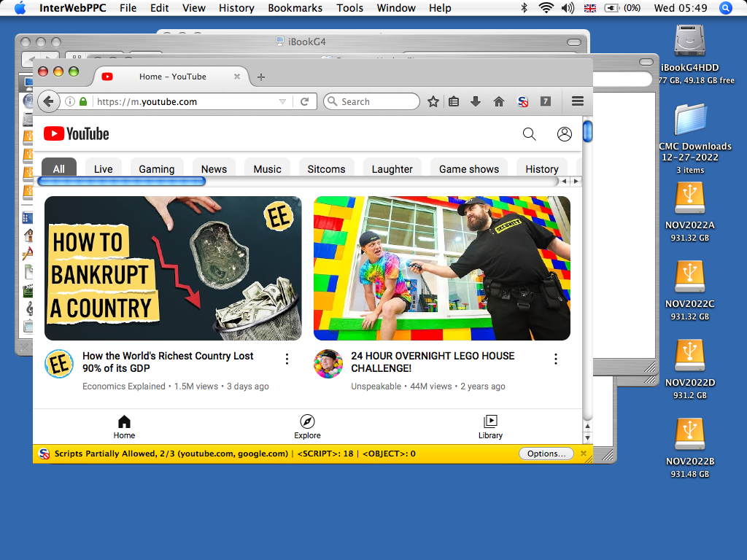Click the number 7 toolbar icon
Viewport: 747px width, 560px height.
546,101
